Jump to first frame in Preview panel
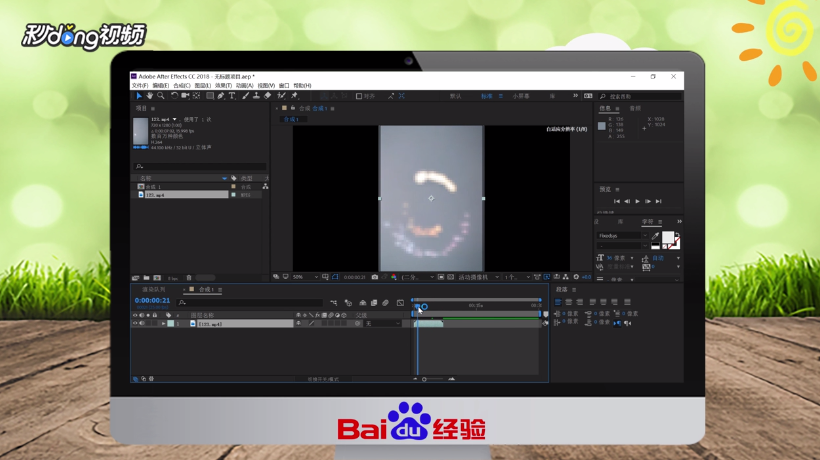820x460 pixels. point(617,201)
